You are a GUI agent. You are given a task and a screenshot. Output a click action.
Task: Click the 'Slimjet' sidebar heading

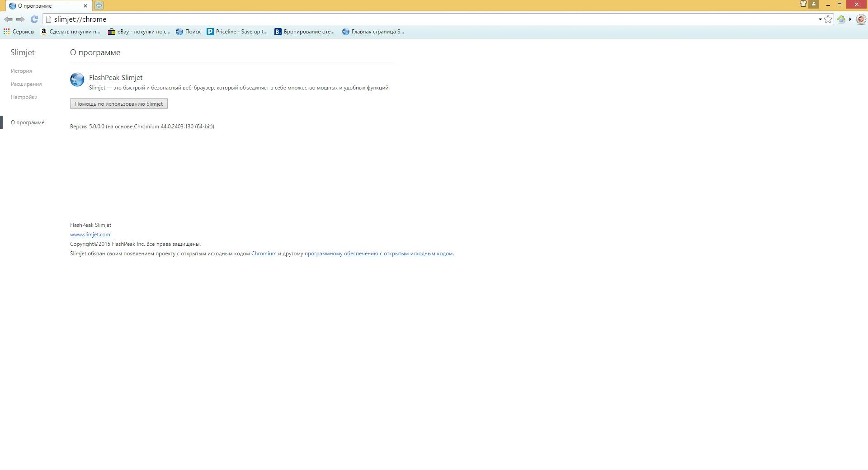point(23,52)
